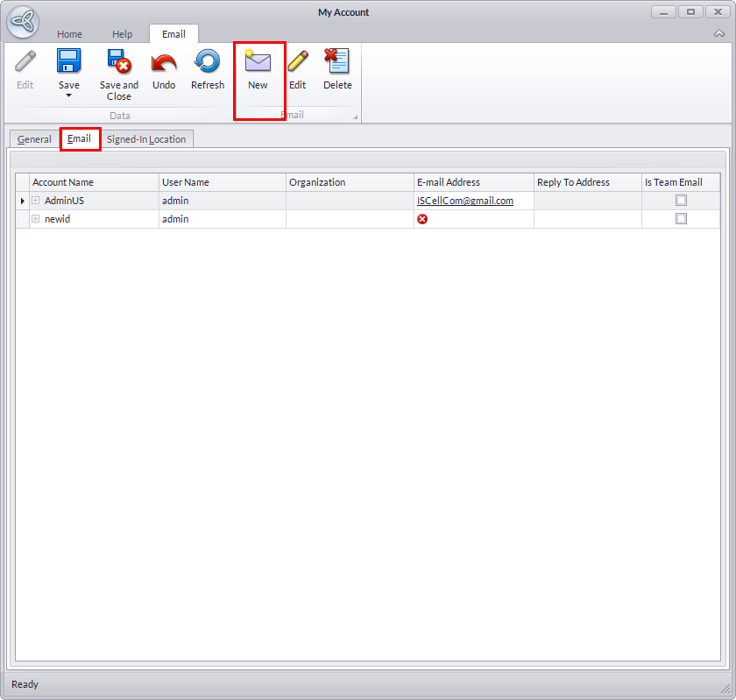Click the pencil Edit icon in Email group

tap(298, 61)
